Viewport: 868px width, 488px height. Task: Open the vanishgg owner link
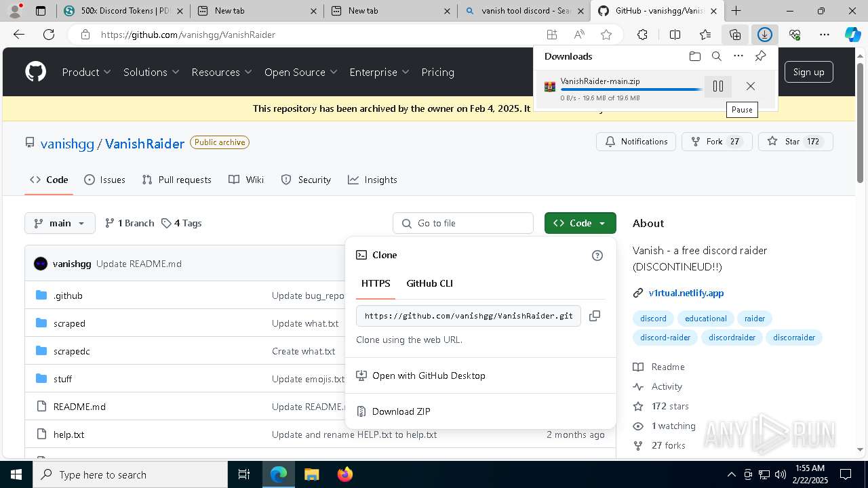point(67,144)
